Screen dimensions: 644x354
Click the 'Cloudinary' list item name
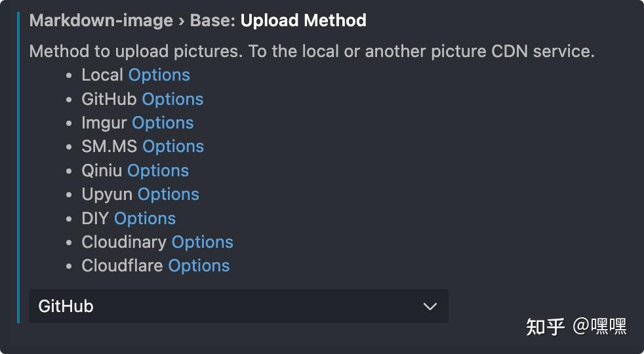(124, 242)
